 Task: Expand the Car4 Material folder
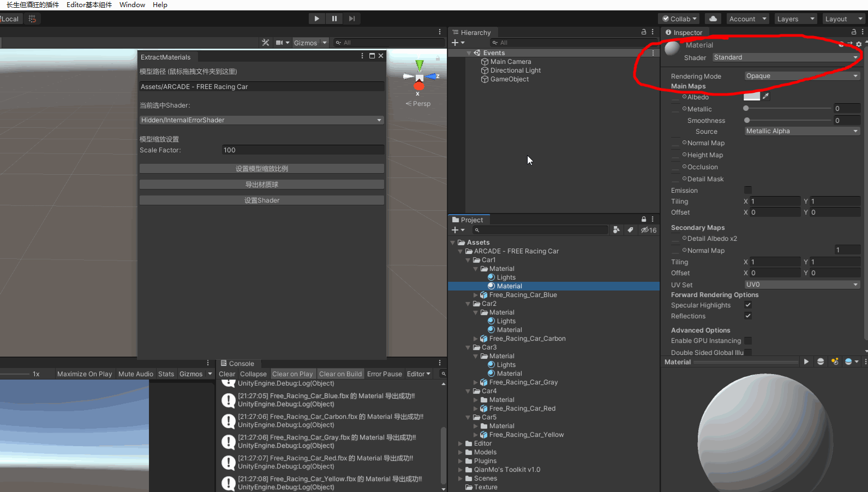pos(475,400)
